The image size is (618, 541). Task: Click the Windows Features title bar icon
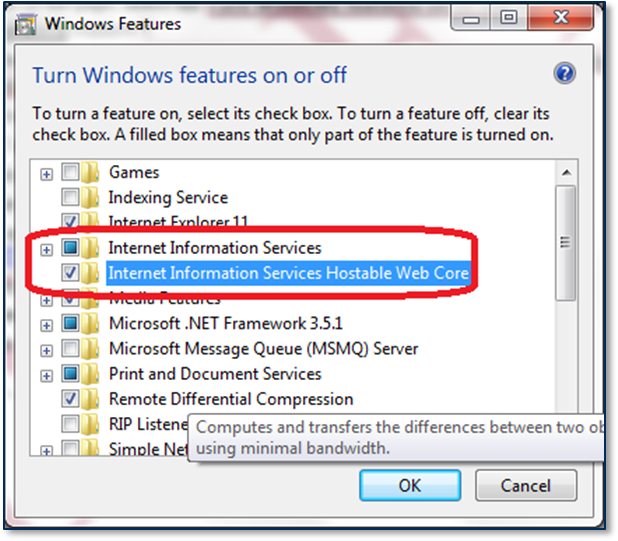(x=26, y=24)
